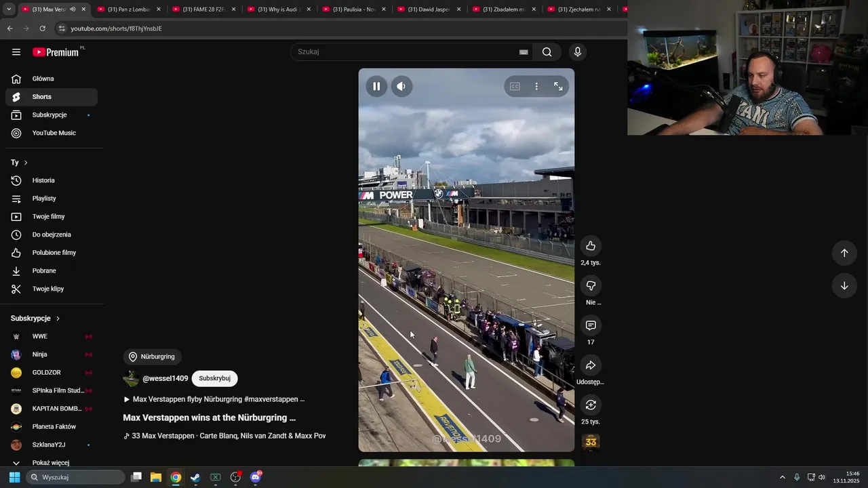The width and height of the screenshot is (868, 488).
Task: Like the Short with the thumbs up
Action: click(x=591, y=245)
